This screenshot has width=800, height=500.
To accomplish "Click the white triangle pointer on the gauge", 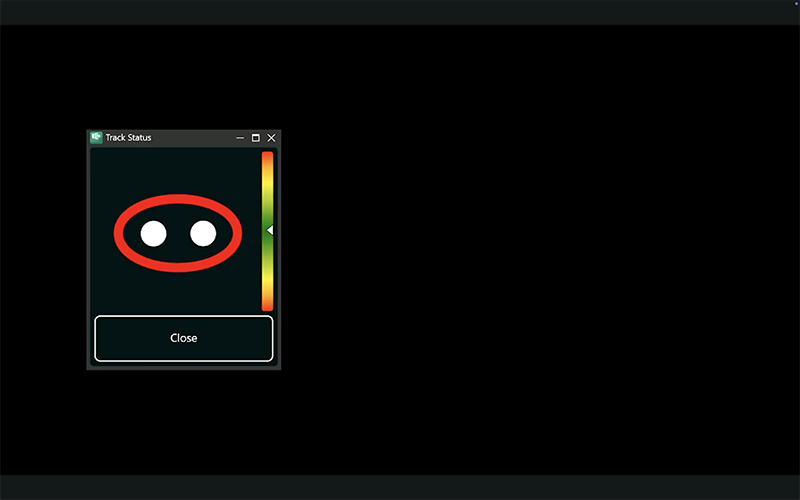I will point(270,230).
